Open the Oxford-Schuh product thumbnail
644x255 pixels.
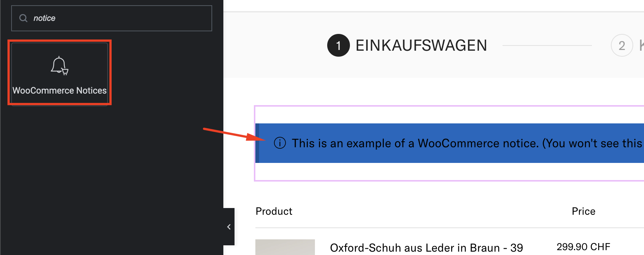tap(285, 247)
